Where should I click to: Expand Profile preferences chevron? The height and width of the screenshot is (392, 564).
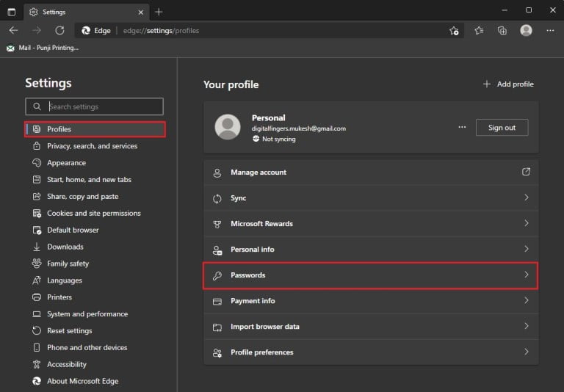(x=527, y=352)
